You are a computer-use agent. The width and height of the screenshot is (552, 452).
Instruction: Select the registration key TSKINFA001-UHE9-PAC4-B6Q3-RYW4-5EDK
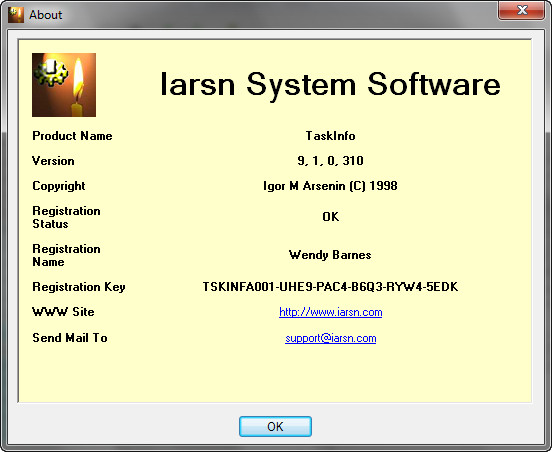click(330, 287)
